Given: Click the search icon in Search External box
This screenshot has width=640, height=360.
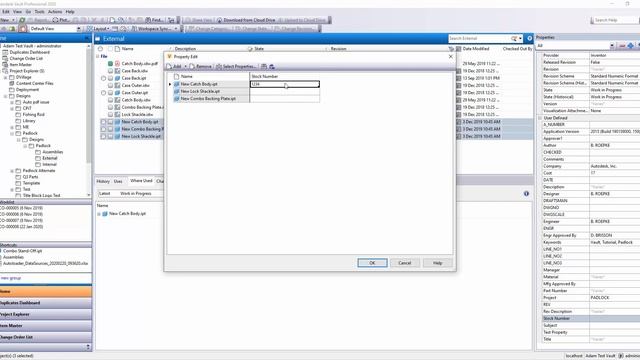Looking at the screenshot, I should [x=514, y=38].
